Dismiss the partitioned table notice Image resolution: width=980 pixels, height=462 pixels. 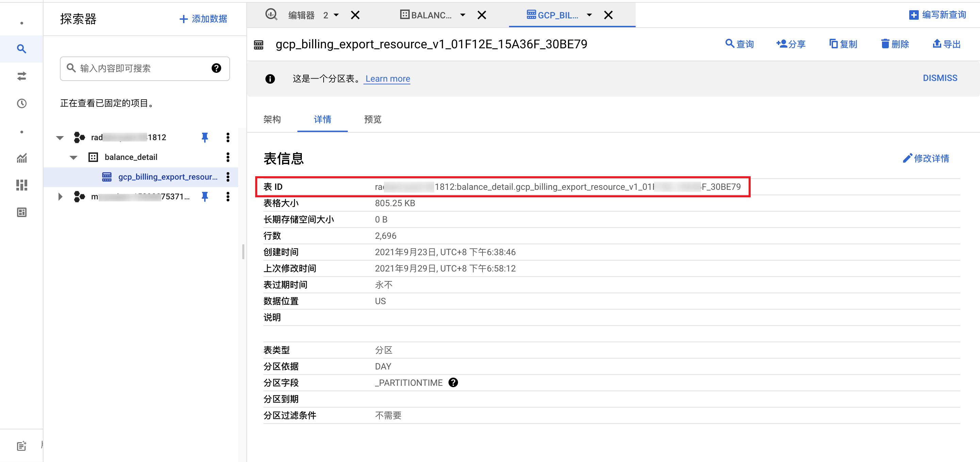[940, 78]
